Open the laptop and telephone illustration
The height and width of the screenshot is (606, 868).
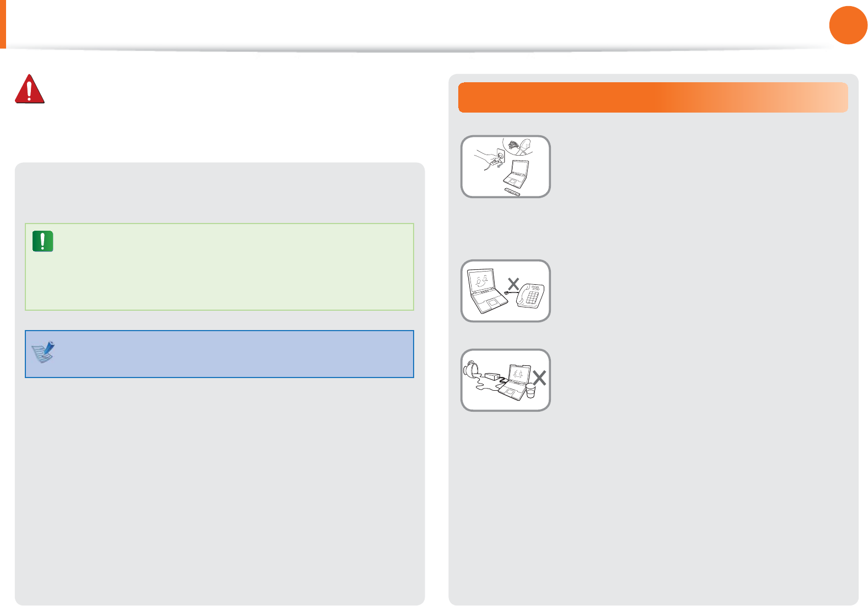[506, 291]
